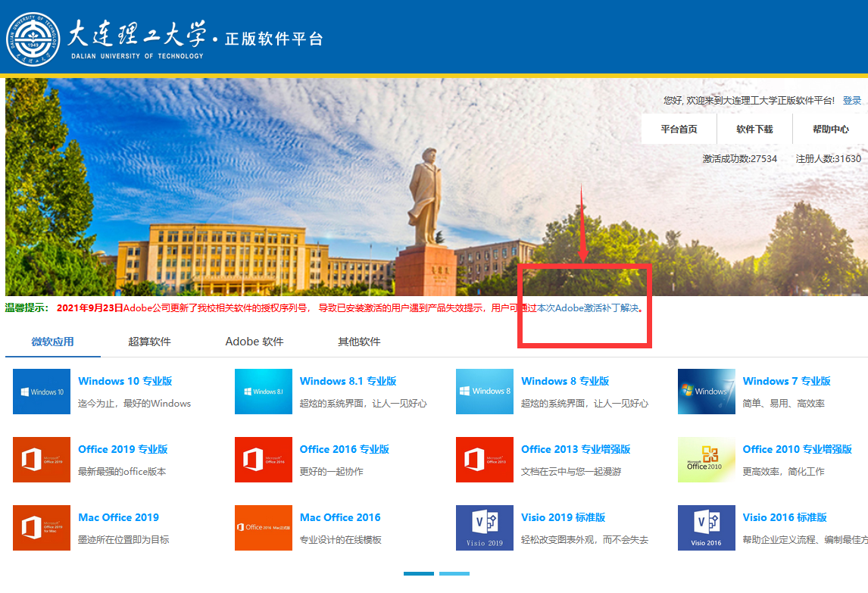868x593 pixels.
Task: Switch to the 超算软件 tab
Action: (149, 342)
